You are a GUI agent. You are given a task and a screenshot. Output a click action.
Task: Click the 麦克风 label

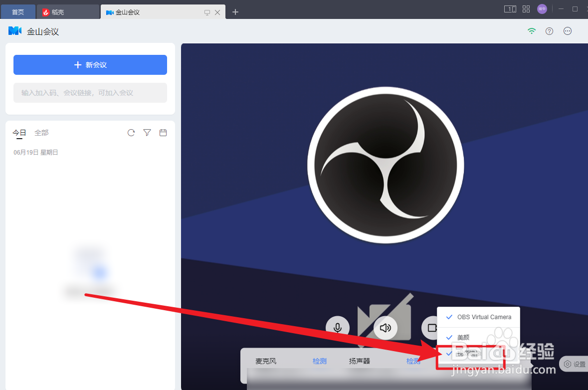pos(266,361)
